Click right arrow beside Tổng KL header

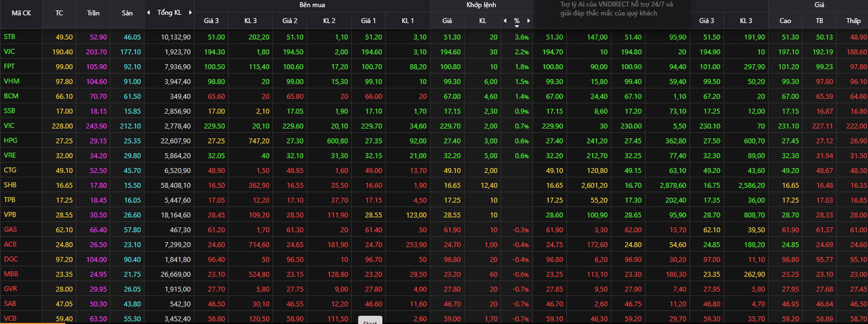pos(190,12)
